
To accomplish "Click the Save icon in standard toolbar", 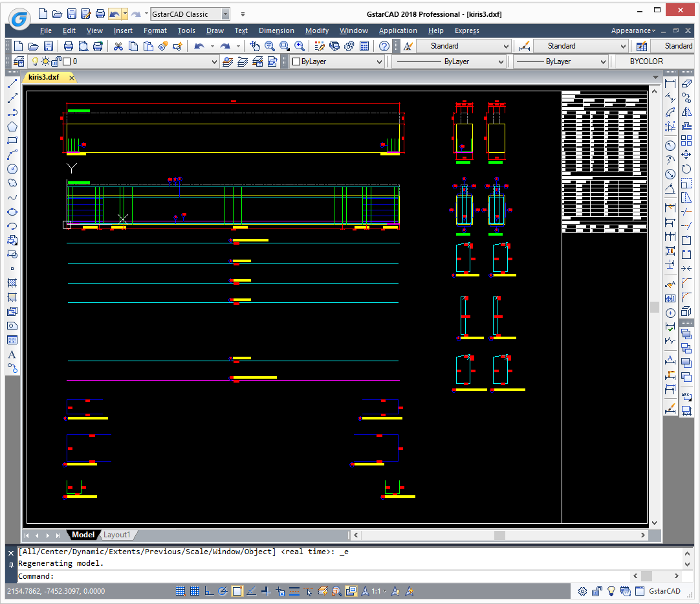I will coord(49,46).
